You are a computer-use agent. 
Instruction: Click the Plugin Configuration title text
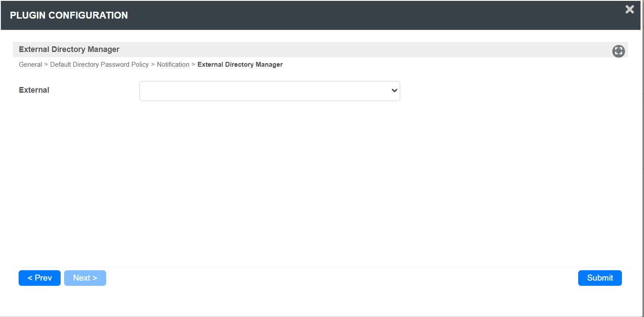click(69, 15)
